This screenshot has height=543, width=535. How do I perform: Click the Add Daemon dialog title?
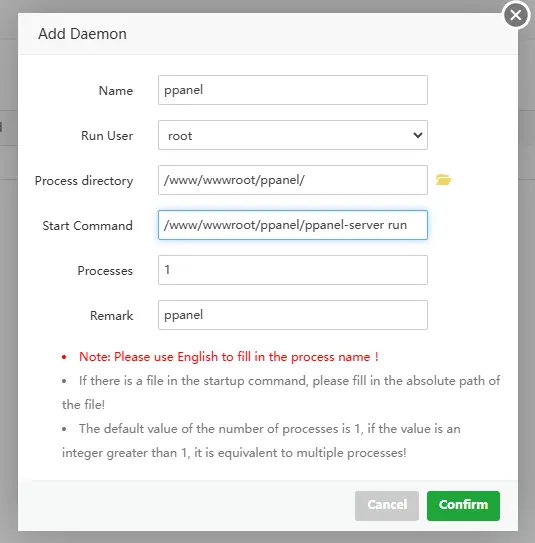(x=82, y=34)
